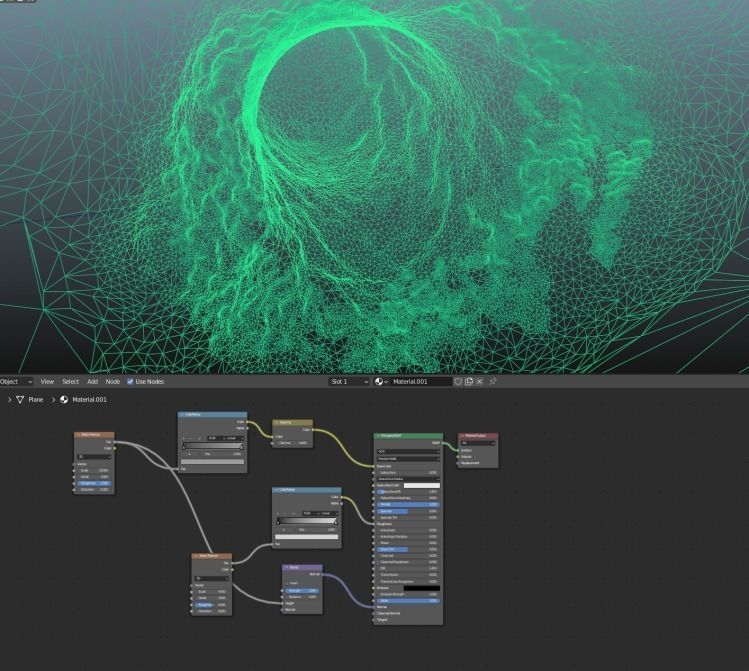Adjust Sheen Tint slider on Principled BSDF
Image resolution: width=749 pixels, height=671 pixels.
[x=408, y=549]
